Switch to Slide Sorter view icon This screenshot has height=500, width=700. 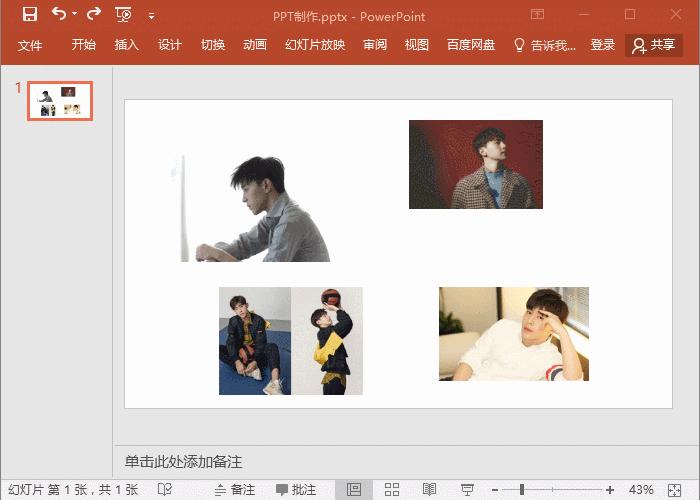(x=392, y=490)
